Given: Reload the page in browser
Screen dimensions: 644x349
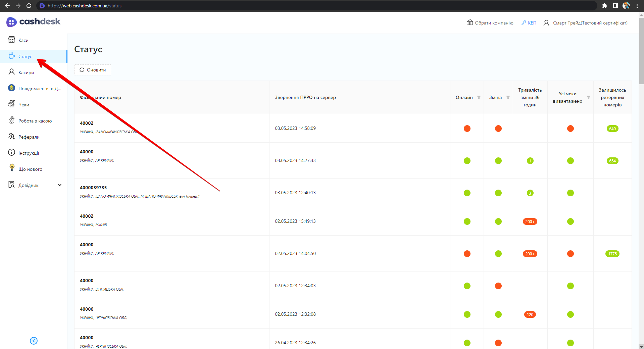Looking at the screenshot, I should tap(29, 6).
